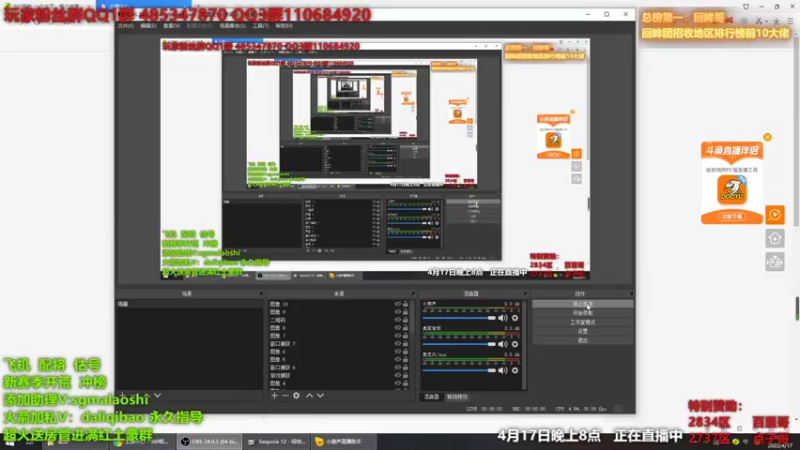Select the 场景 item in scenes list
The image size is (800, 450).
coord(189,304)
